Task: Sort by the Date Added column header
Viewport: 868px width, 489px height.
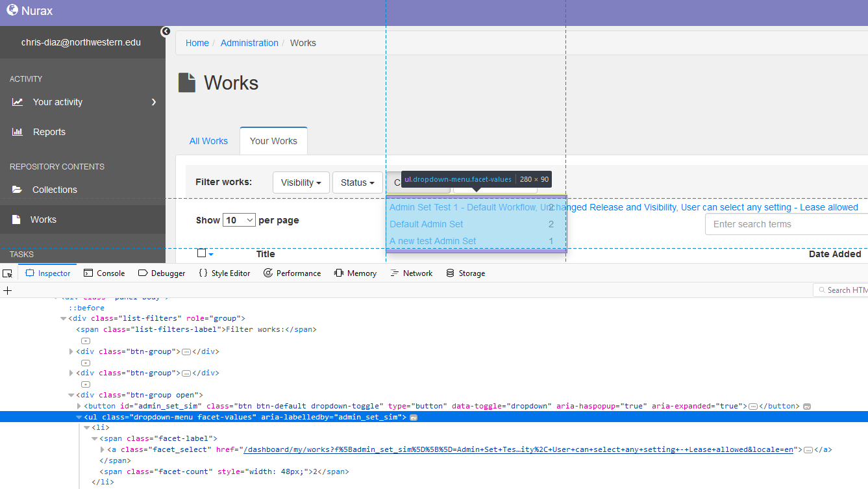Action: 835,254
